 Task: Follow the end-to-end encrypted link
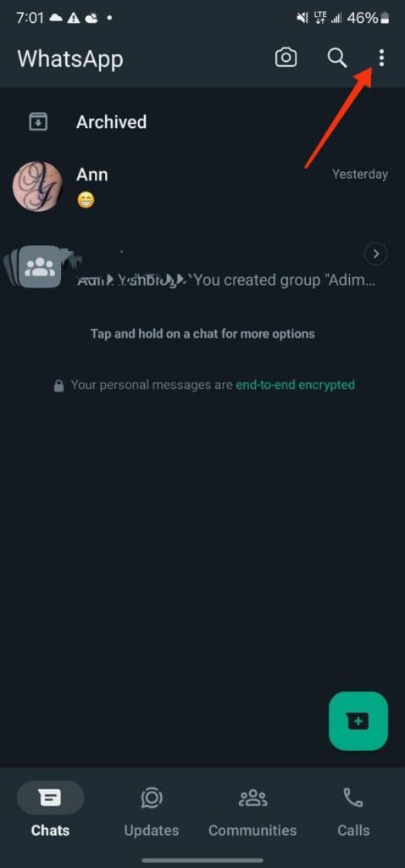click(296, 385)
